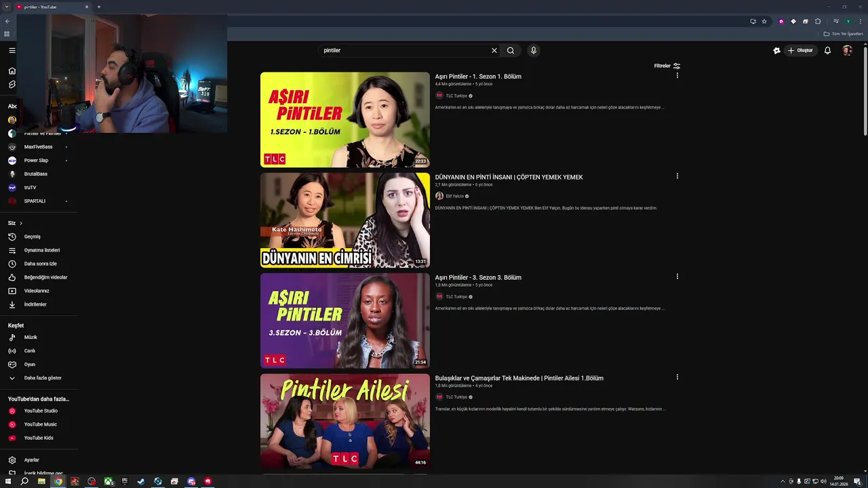Screen dimensions: 868x488
Task: Open a new Chrome tab with plus
Action: tap(98, 7)
